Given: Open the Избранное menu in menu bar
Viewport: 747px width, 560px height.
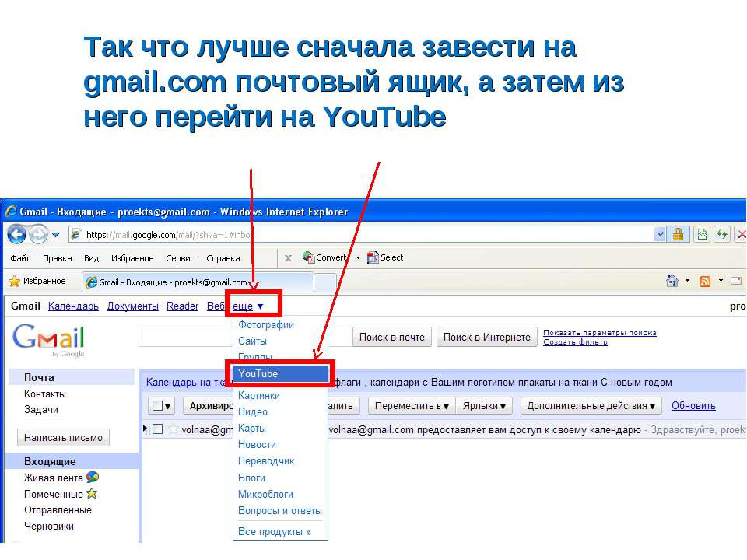Looking at the screenshot, I should [132, 258].
